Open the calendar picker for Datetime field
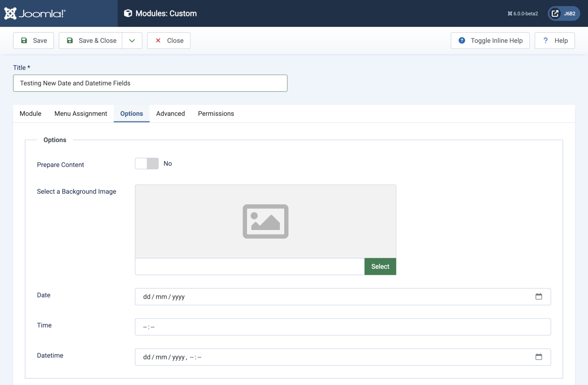 point(539,357)
